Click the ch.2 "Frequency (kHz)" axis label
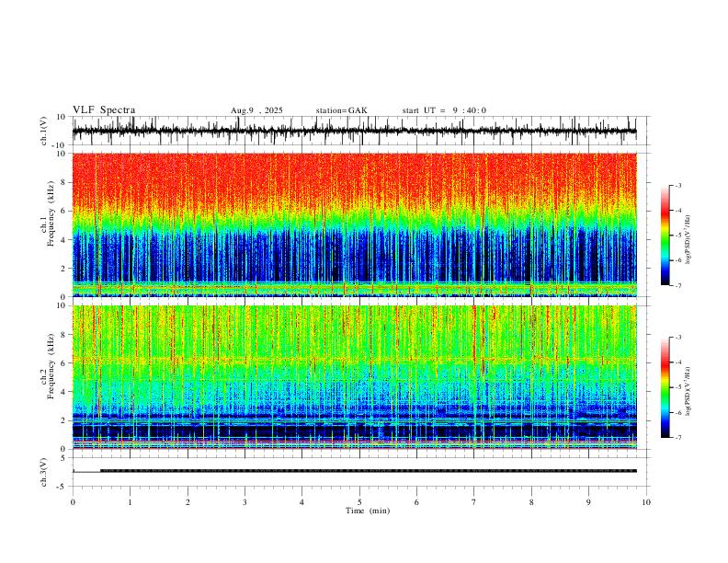This screenshot has width=728, height=563. pyautogui.click(x=51, y=366)
